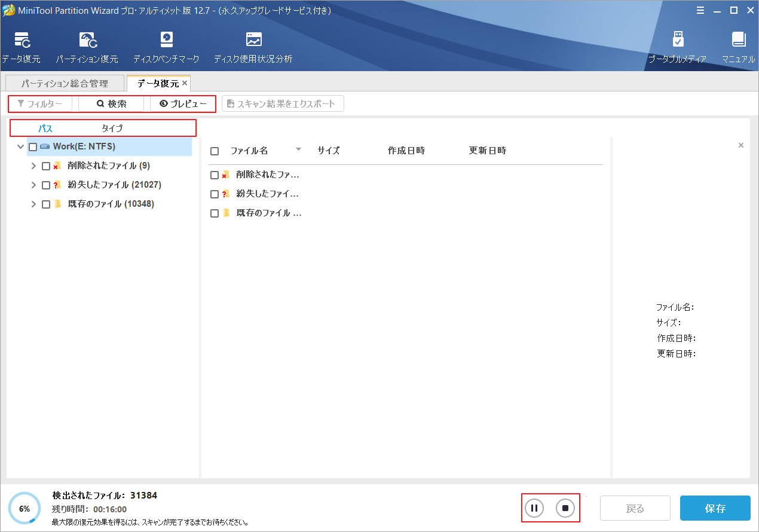Expand the 紛失したファイル tree node
Screen dimensions: 759x532
(x=33, y=185)
